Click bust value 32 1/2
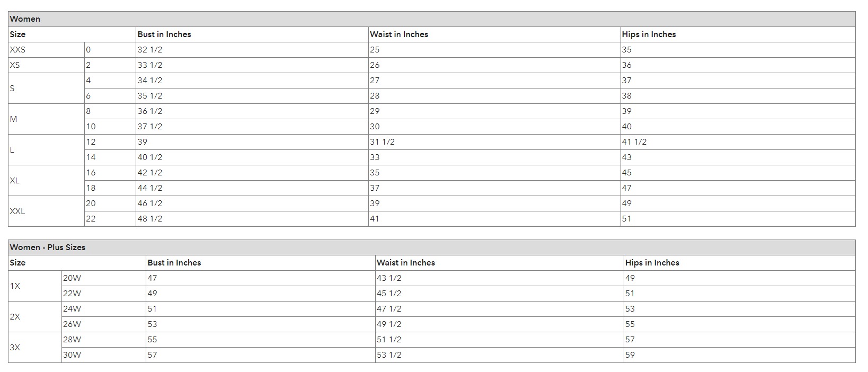 (150, 50)
